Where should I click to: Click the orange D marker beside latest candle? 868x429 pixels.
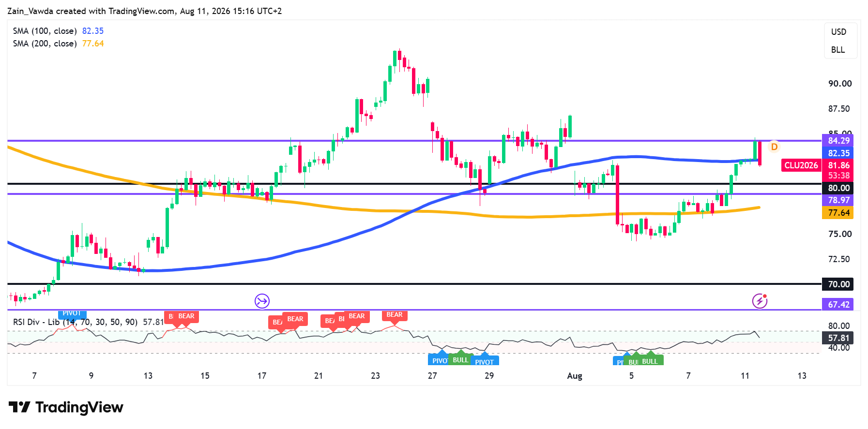coord(774,146)
